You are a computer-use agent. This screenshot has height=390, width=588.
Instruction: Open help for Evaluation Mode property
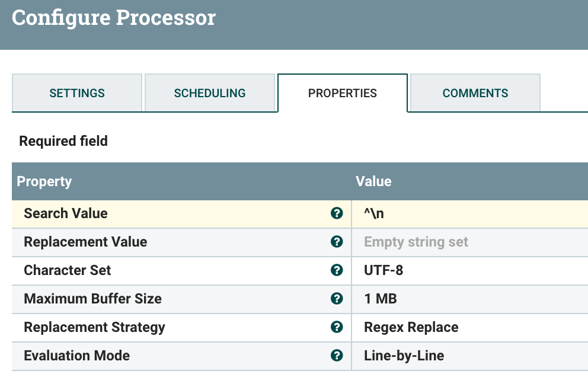click(337, 356)
